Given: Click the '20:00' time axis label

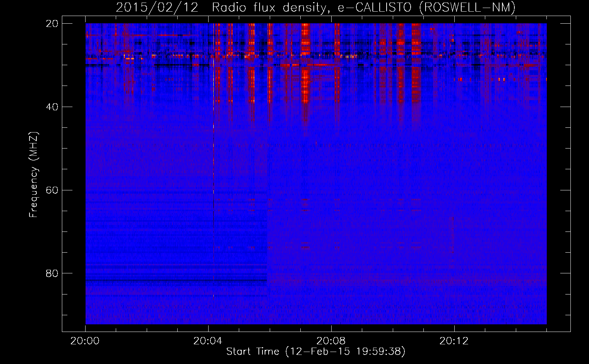Looking at the screenshot, I should 85,341.
